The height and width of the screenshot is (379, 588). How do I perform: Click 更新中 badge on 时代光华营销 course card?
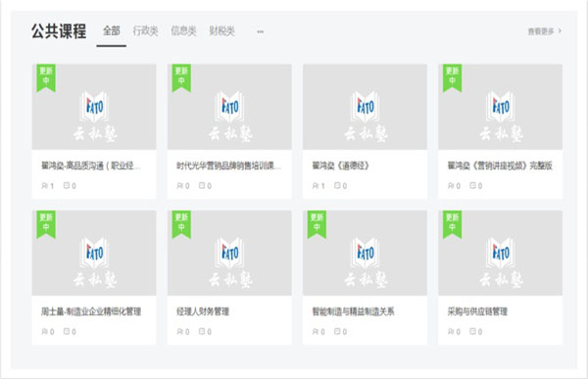click(181, 78)
